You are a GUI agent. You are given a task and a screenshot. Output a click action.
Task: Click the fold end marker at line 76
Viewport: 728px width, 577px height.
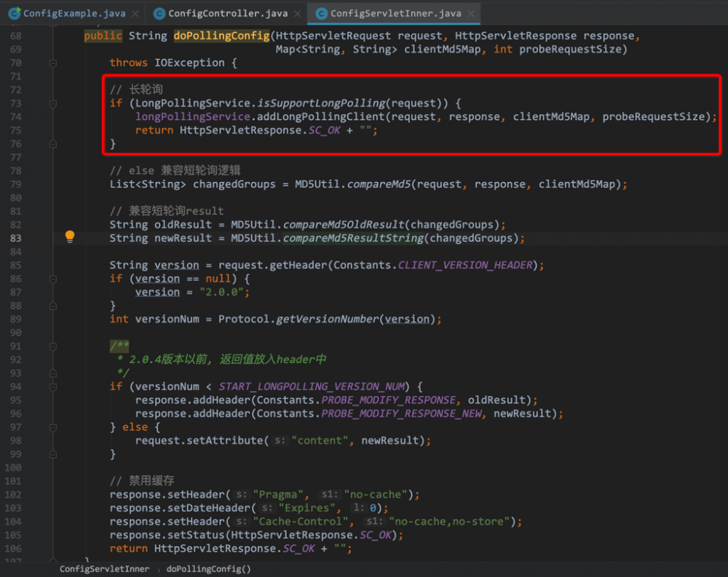(x=53, y=144)
